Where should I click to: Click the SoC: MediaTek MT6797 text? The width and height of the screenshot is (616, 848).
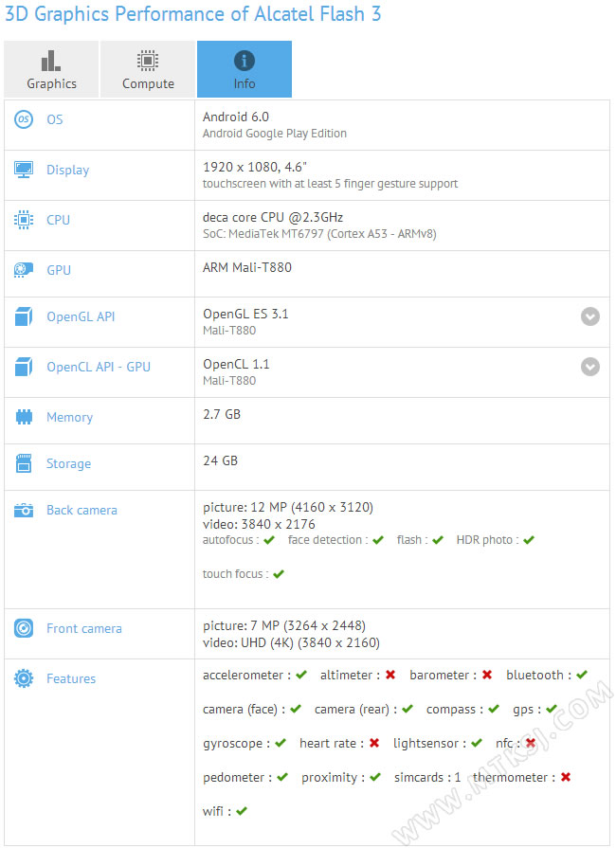coord(319,234)
